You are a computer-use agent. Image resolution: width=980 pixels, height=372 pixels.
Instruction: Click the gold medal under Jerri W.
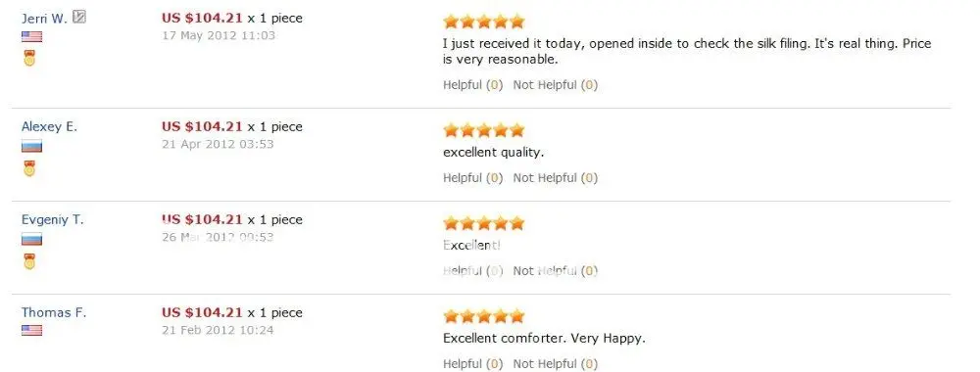click(29, 59)
